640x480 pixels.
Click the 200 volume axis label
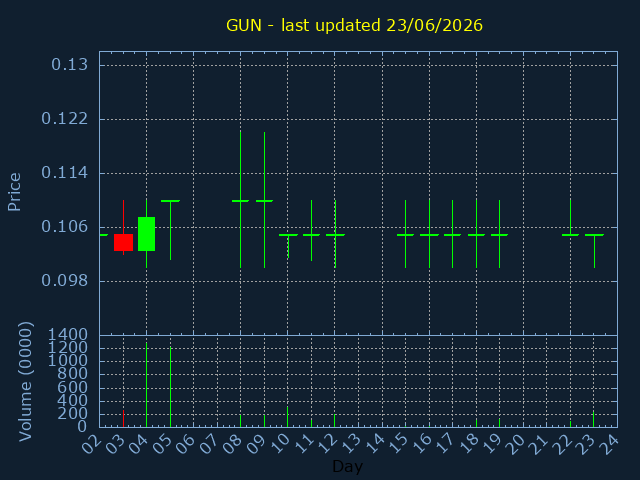(x=72, y=414)
